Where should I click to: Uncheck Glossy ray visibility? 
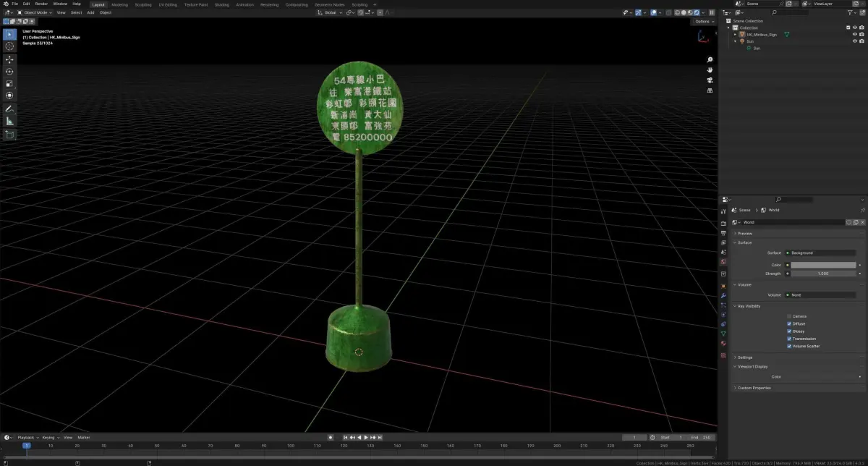[789, 331]
